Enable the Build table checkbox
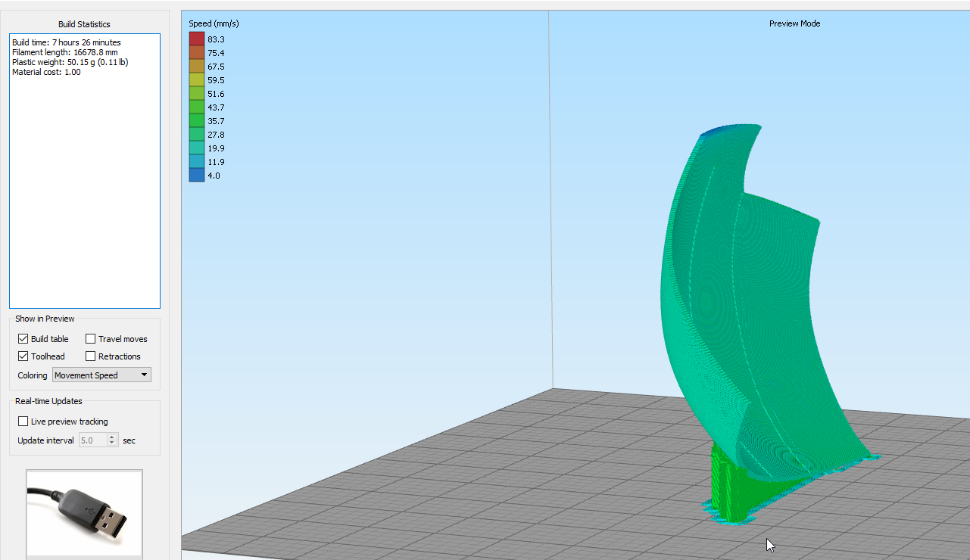 [x=23, y=339]
